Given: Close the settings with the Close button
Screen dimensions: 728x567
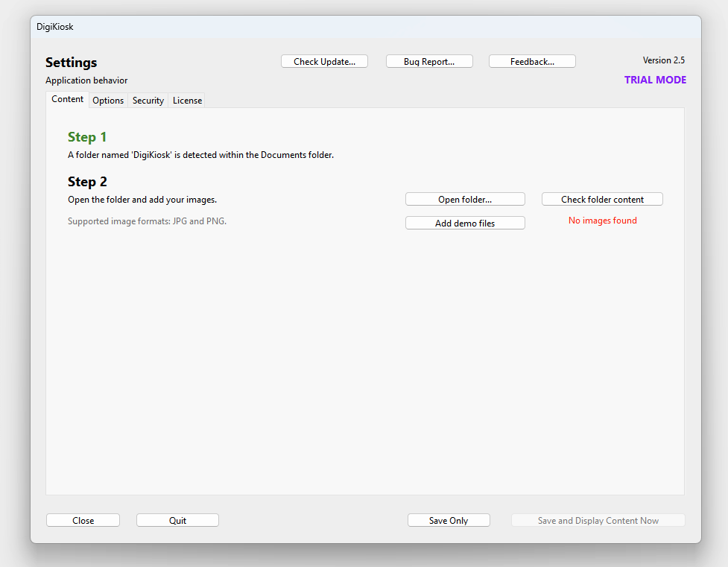Looking at the screenshot, I should 83,521.
